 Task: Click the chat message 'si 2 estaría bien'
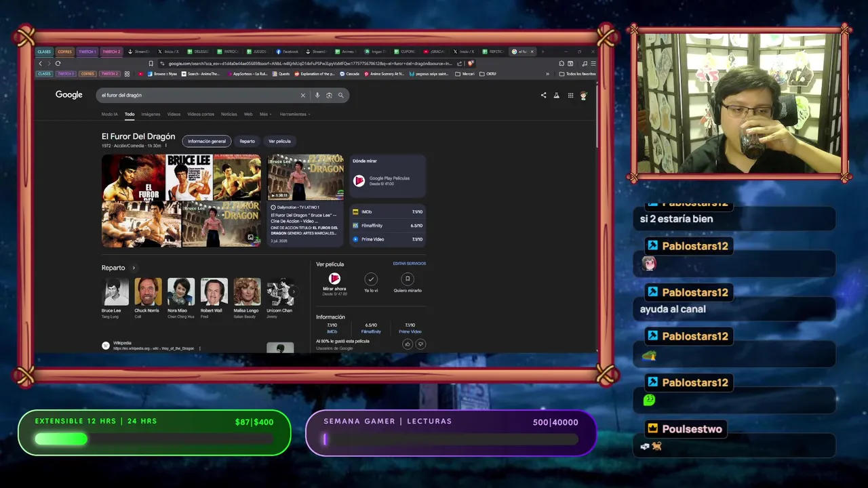676,219
